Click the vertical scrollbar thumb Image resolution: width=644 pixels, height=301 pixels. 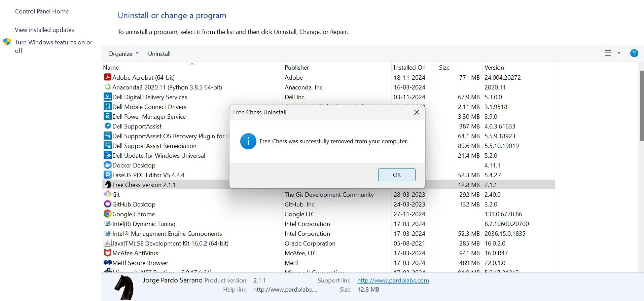[641, 106]
